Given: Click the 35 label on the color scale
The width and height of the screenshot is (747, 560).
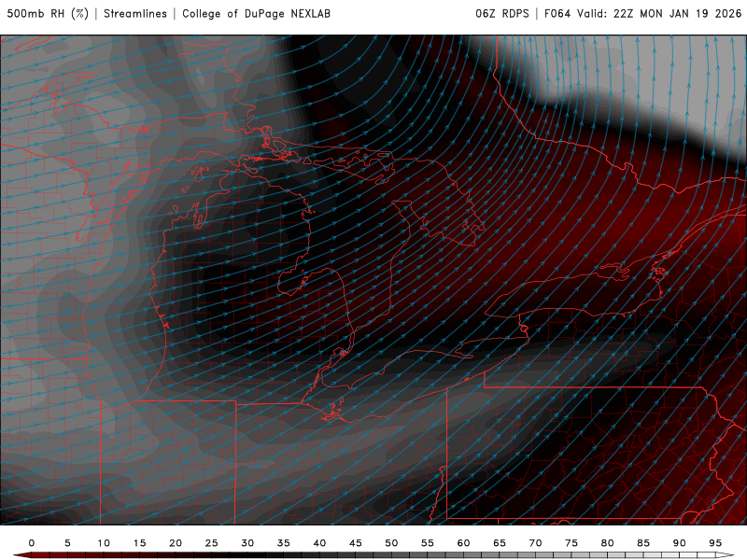Looking at the screenshot, I should (284, 543).
